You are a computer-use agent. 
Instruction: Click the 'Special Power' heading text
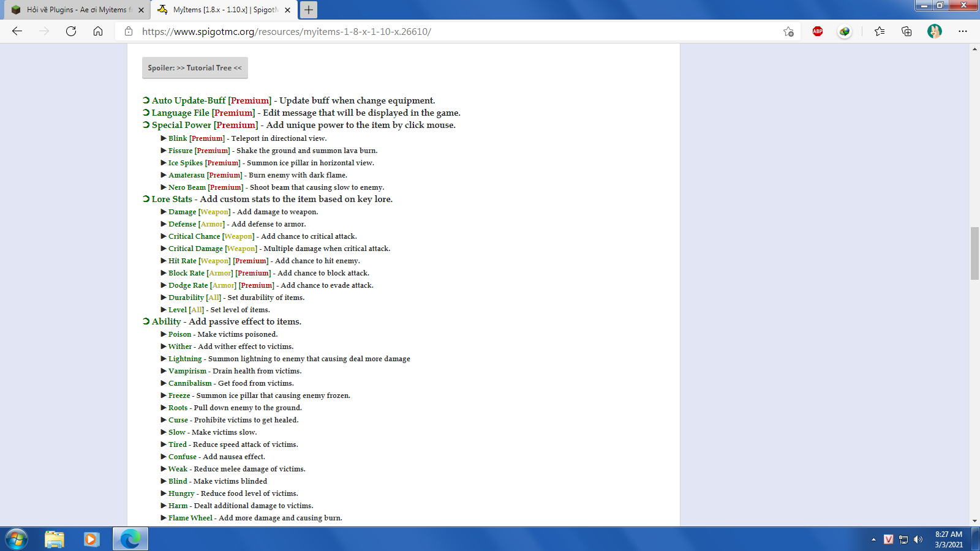coord(181,125)
